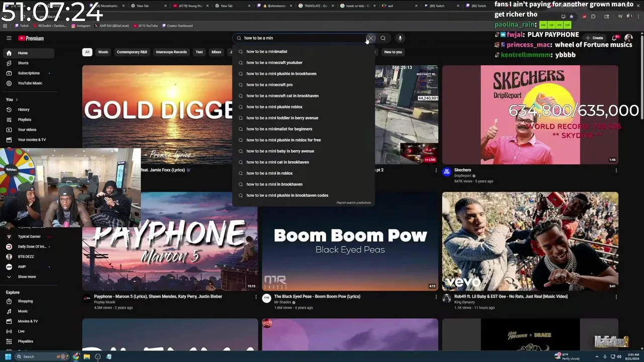
Task: Open Playlists in sidebar
Action: pos(28,120)
